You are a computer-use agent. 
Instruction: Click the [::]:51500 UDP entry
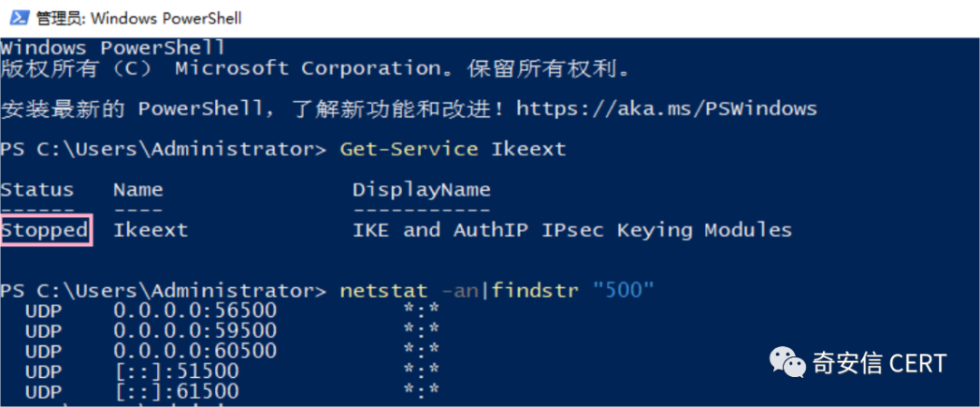tap(176, 372)
